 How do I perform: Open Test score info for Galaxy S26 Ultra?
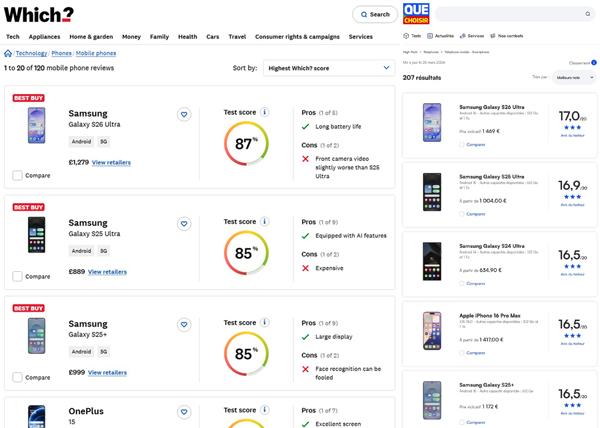pos(264,112)
